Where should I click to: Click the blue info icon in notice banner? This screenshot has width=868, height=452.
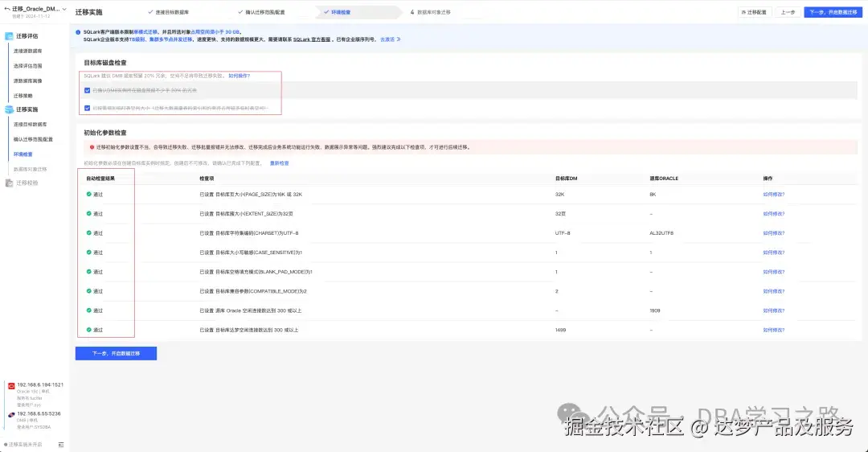pyautogui.click(x=78, y=32)
